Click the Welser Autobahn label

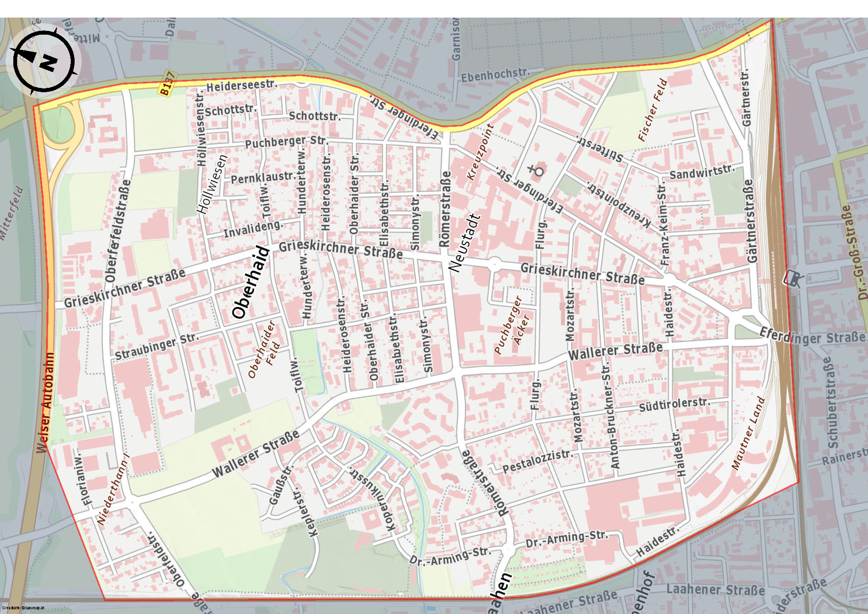point(45,403)
